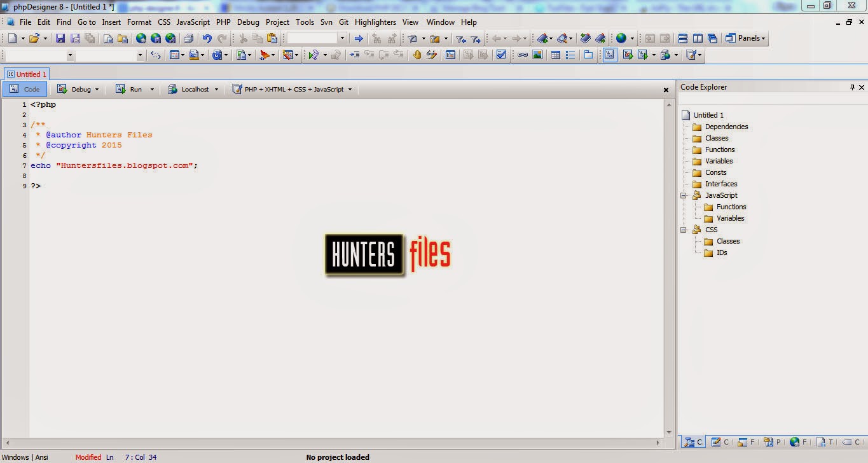Undo the last edit

click(x=207, y=38)
